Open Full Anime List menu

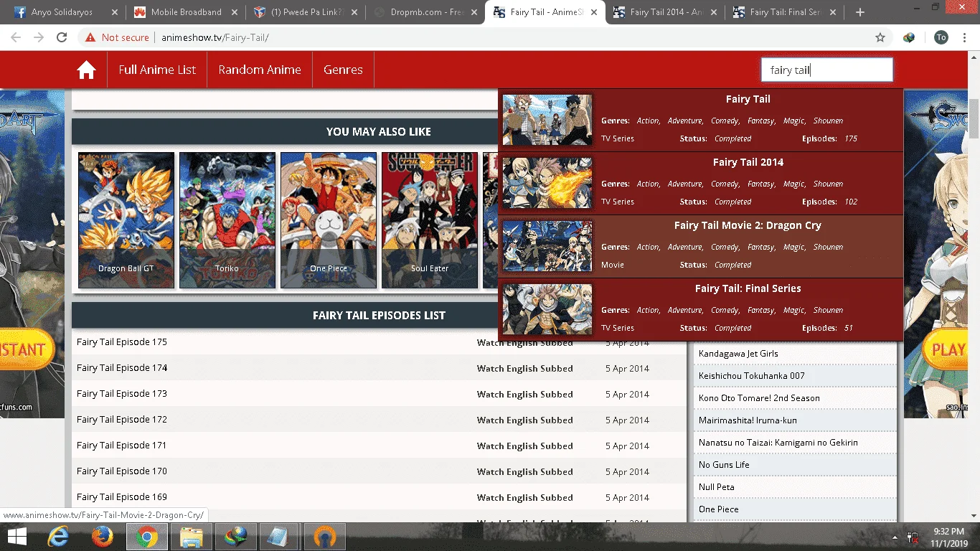157,70
